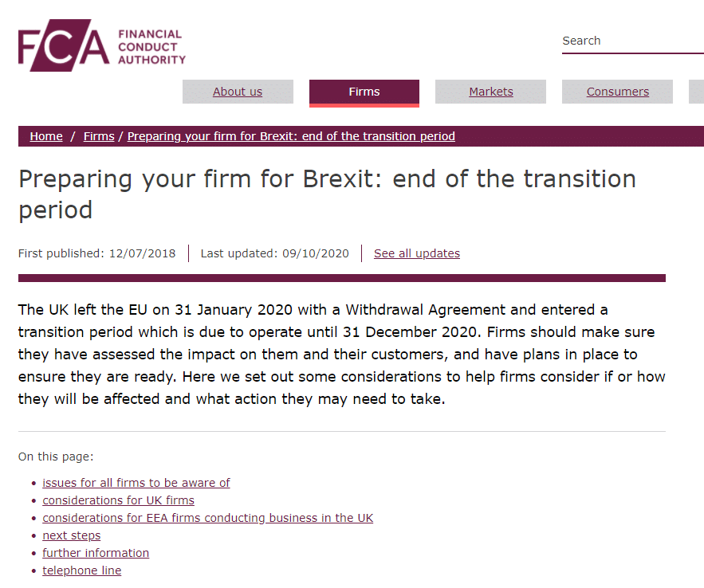
Task: Open the Preparing your firm breadcrumb link
Action: click(291, 136)
